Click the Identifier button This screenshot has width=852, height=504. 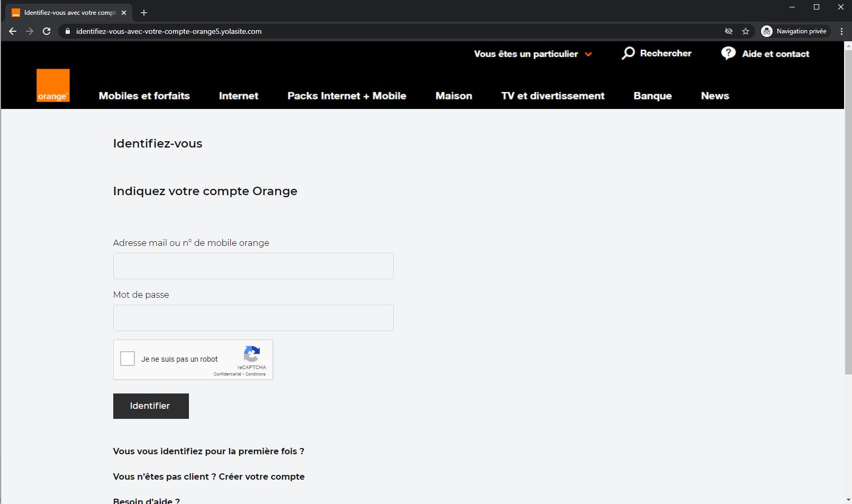pyautogui.click(x=151, y=406)
